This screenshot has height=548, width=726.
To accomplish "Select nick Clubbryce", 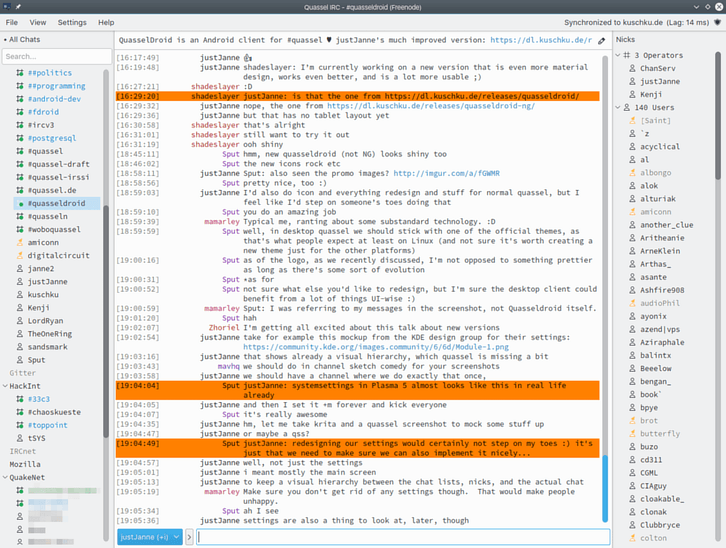I will [x=660, y=525].
